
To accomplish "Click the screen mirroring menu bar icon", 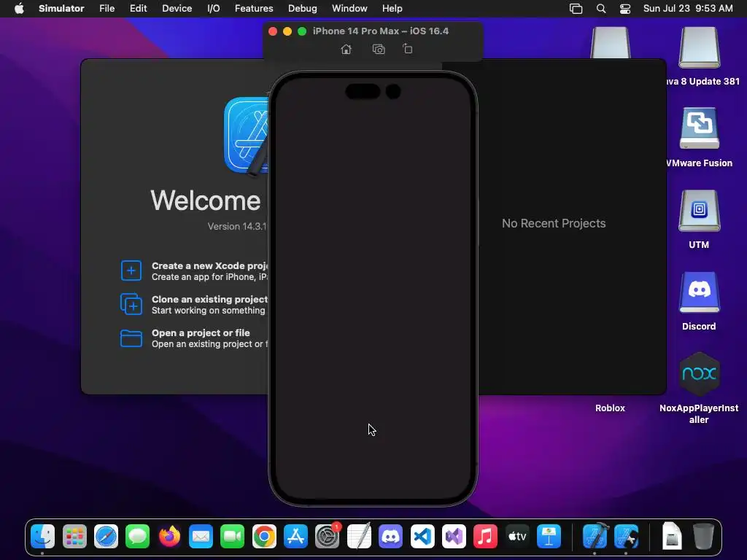I will coord(576,9).
